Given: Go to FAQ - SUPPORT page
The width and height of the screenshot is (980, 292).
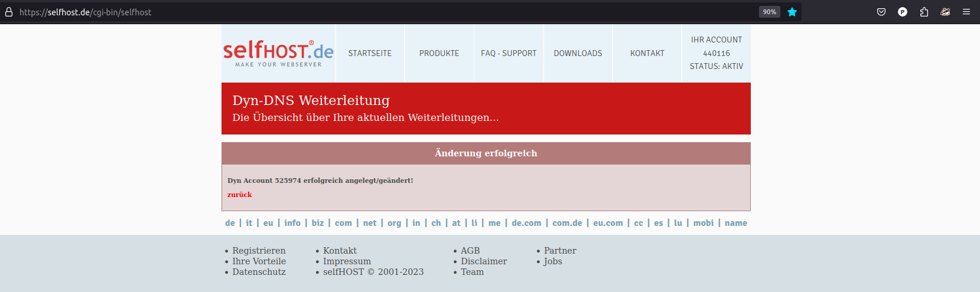Looking at the screenshot, I should [x=509, y=53].
